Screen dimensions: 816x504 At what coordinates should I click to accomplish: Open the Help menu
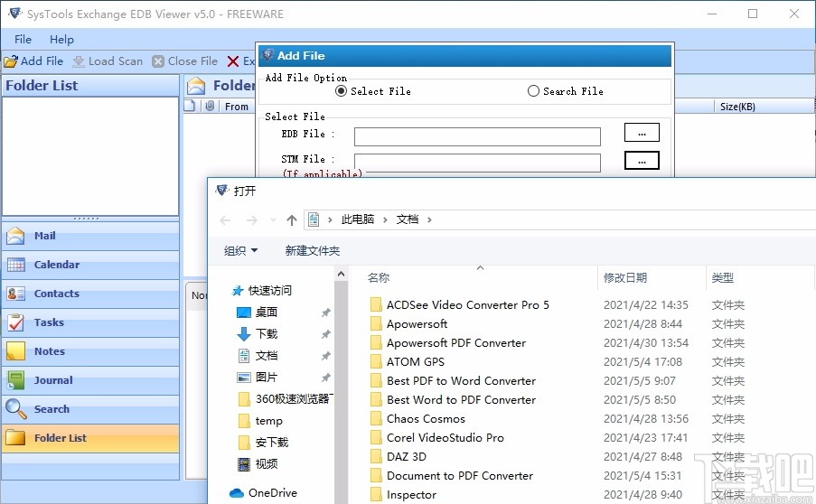pos(62,40)
